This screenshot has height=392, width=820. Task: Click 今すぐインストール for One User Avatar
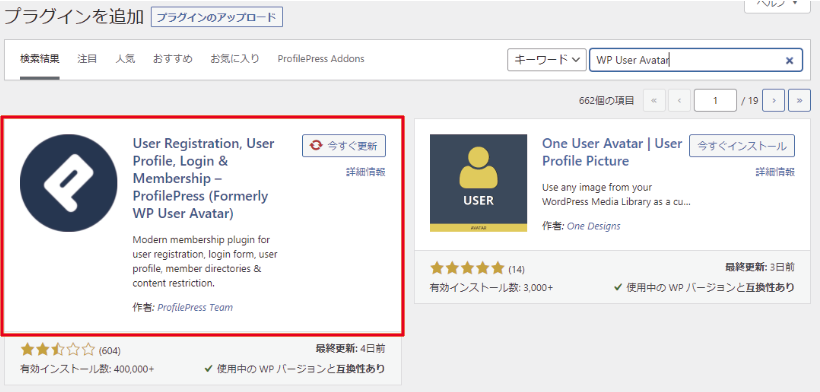pos(742,146)
